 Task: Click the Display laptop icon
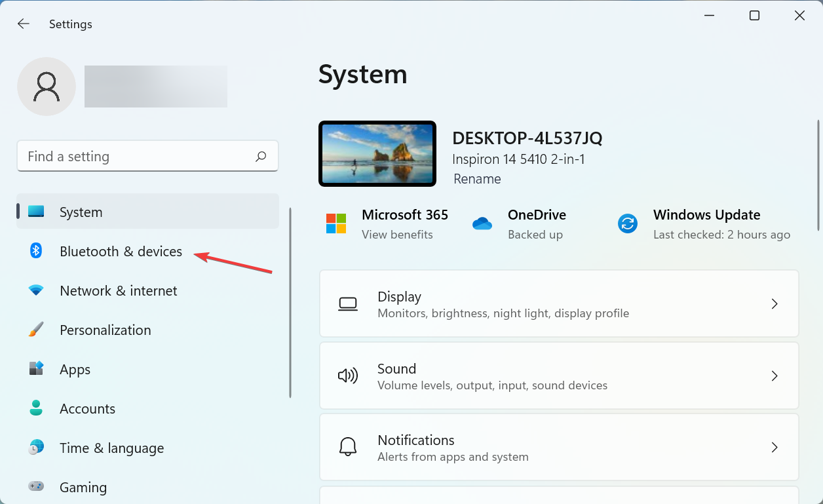[x=348, y=304]
